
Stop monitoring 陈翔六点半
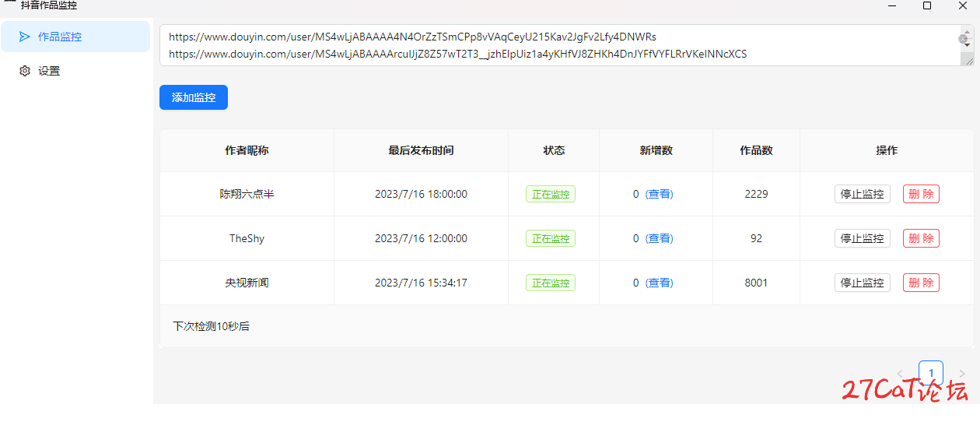pos(862,194)
